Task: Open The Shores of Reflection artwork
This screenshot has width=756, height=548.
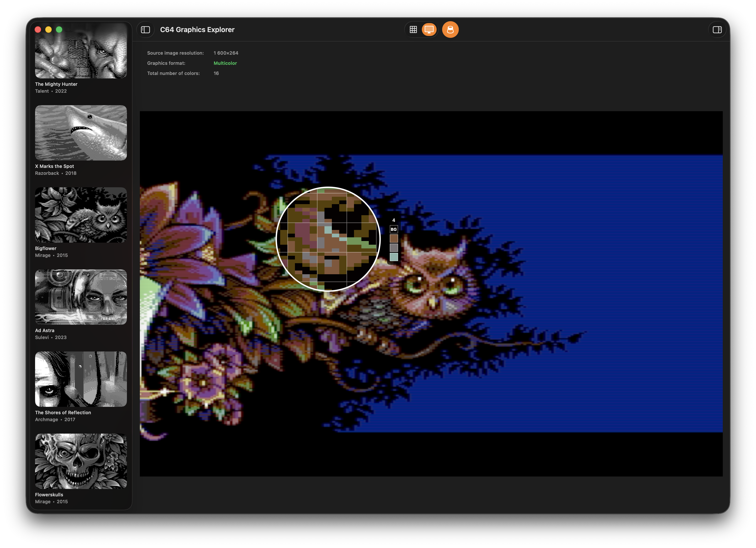Action: [81, 379]
